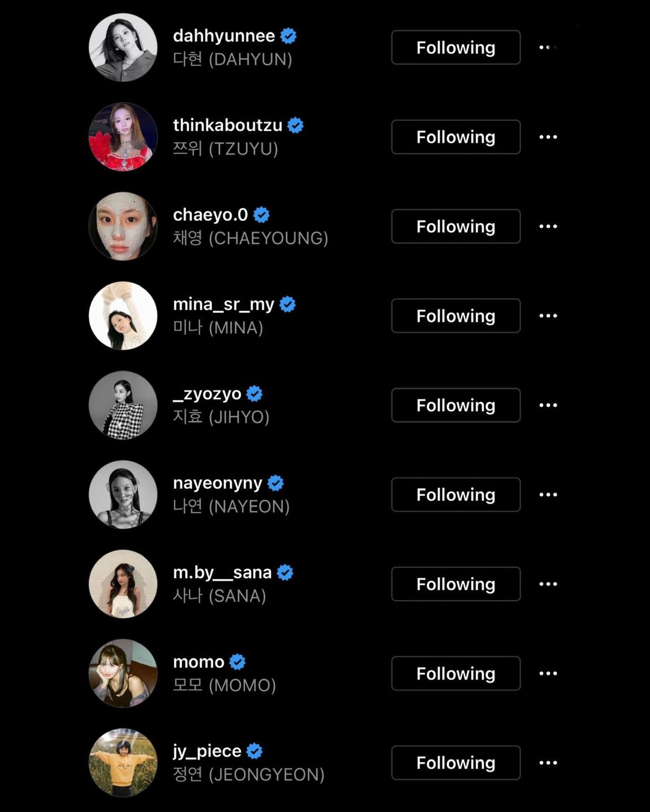Click Following button next to m.by__sana
Viewport: 650px width, 812px height.
456,584
